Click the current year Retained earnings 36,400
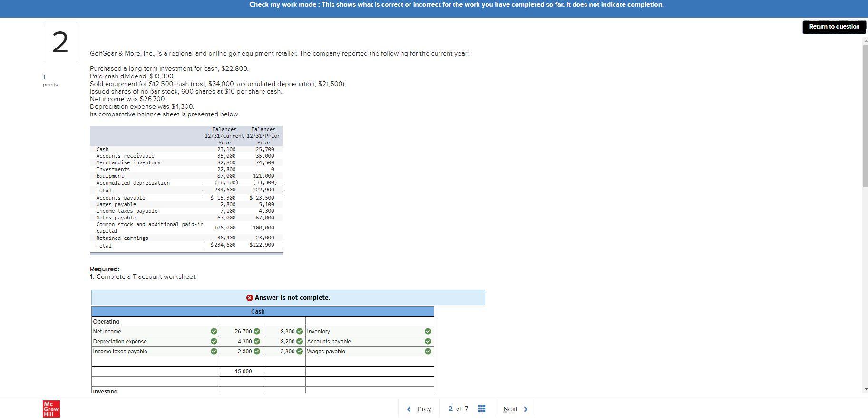This screenshot has height=419, width=868. [x=226, y=238]
